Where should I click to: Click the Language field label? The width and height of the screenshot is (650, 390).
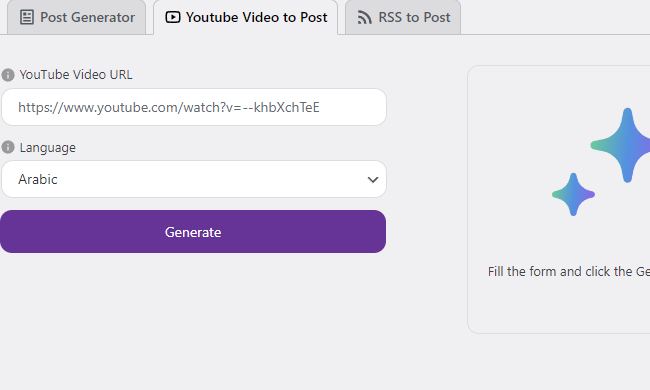(48, 148)
